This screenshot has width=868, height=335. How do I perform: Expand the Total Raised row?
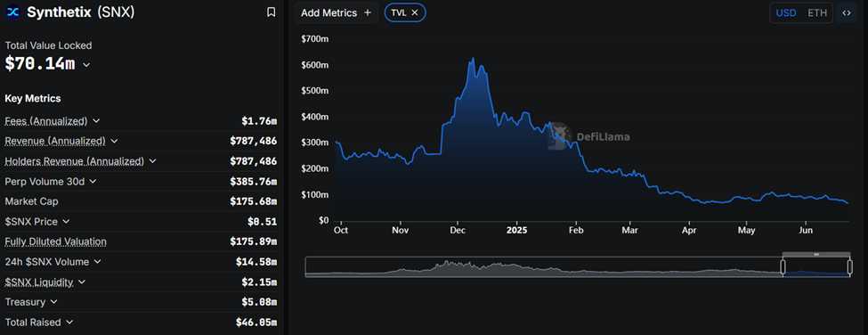[69, 322]
